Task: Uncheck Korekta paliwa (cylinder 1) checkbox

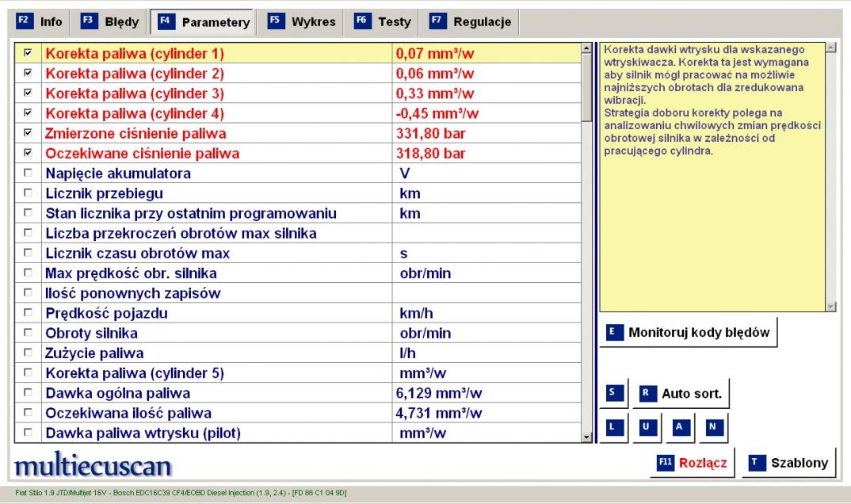Action: tap(28, 53)
